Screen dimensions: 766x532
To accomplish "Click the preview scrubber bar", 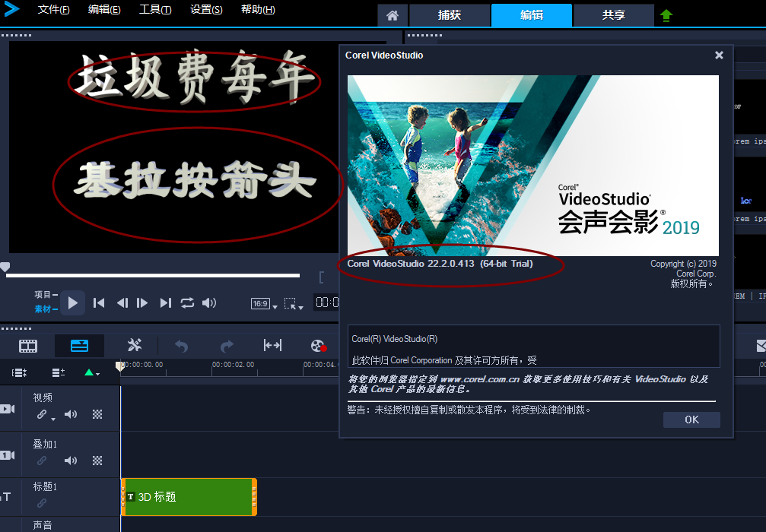I will point(153,276).
